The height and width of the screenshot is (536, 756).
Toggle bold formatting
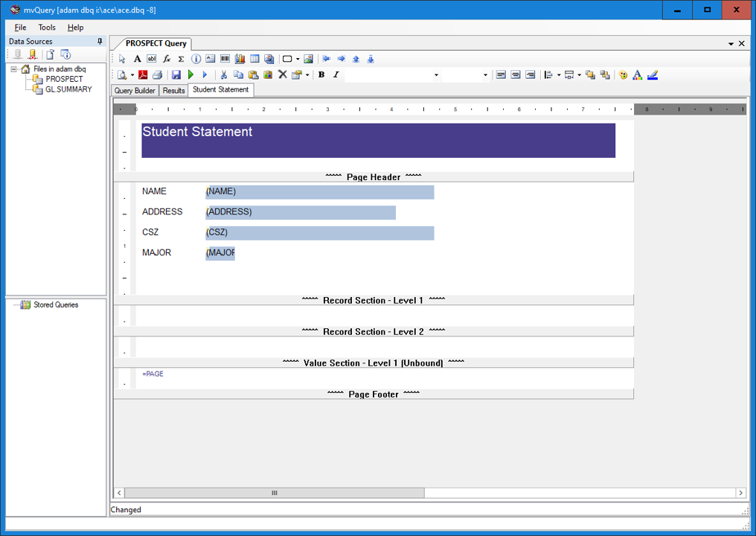321,75
